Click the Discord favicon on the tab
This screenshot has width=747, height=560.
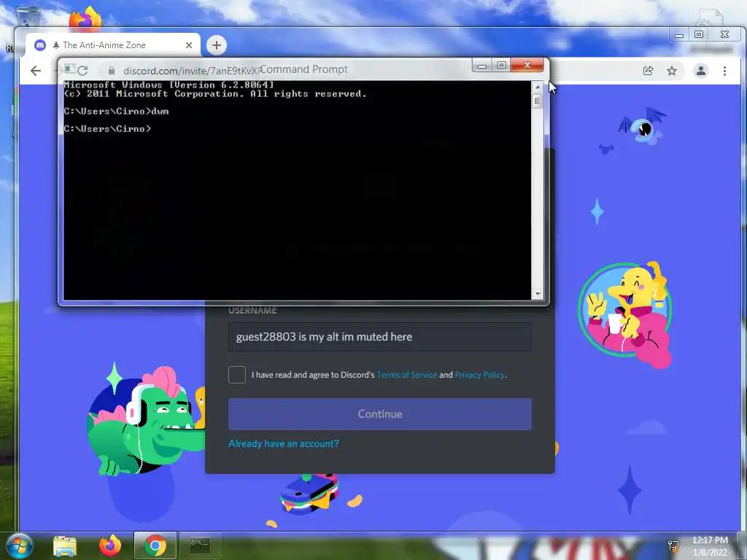tap(40, 45)
